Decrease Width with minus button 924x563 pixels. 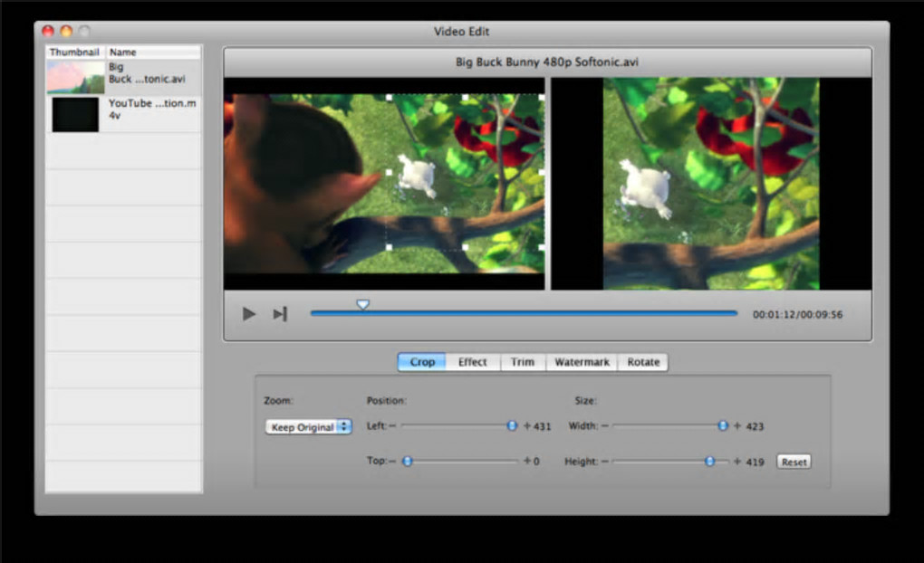pos(604,425)
